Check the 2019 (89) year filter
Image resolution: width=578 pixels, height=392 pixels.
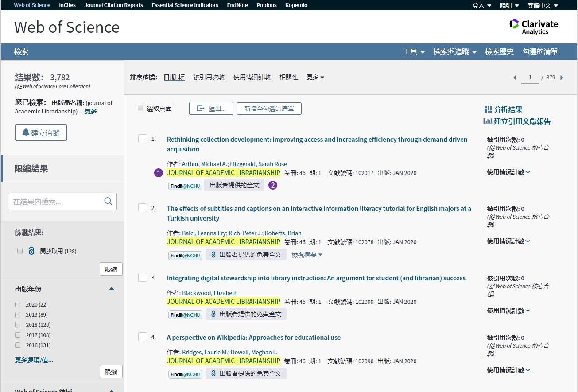tap(18, 314)
